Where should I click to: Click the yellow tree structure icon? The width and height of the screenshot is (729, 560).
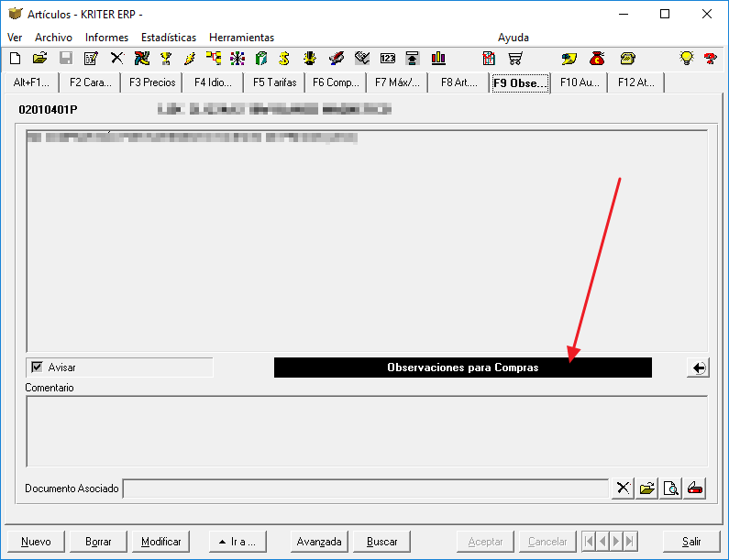click(x=214, y=59)
